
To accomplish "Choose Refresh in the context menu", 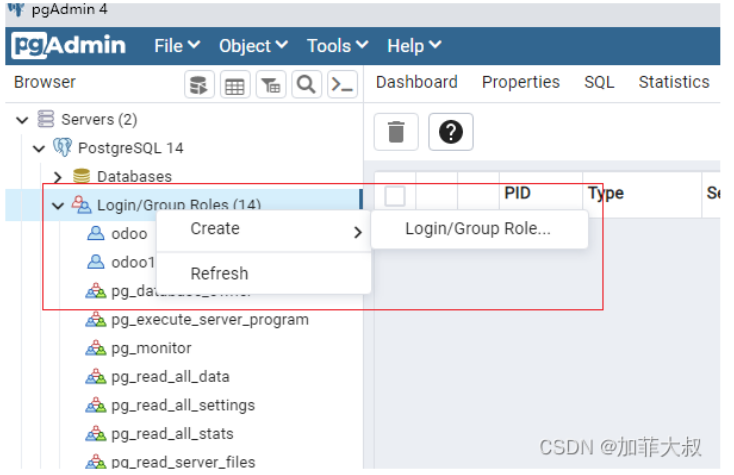I will tap(264, 273).
